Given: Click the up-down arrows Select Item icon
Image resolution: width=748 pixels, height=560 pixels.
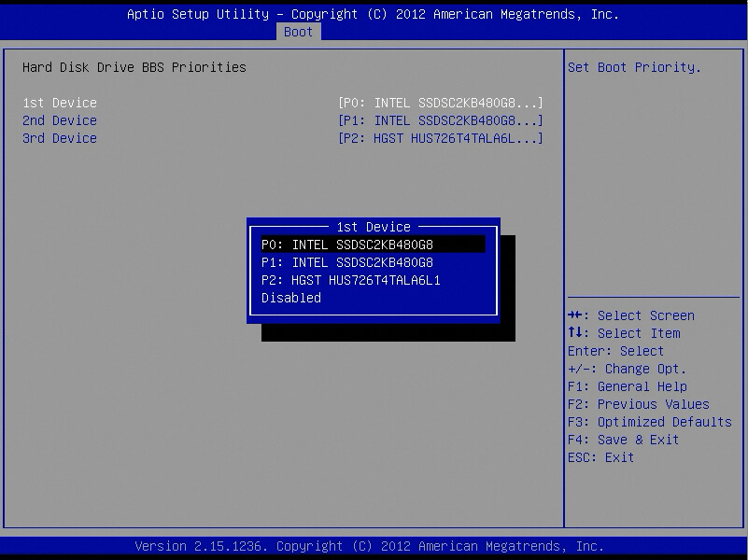Looking at the screenshot, I should [x=575, y=332].
